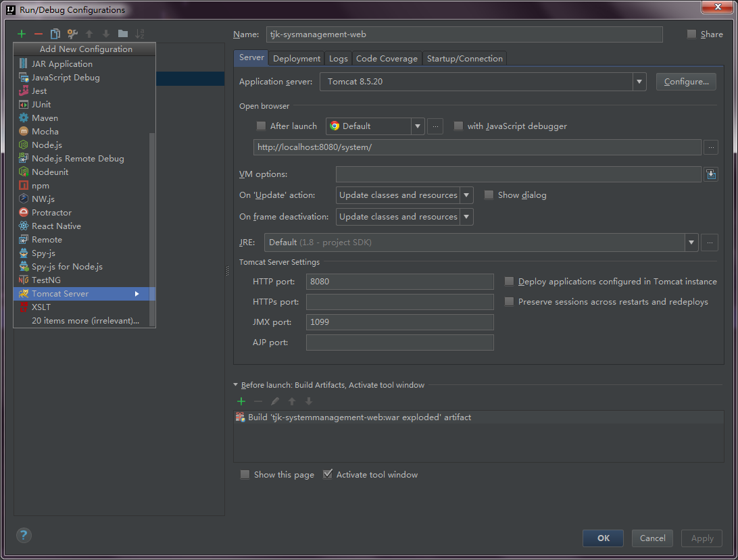This screenshot has height=560, width=738.
Task: Uncheck Activate tool window checkbox
Action: (x=328, y=474)
